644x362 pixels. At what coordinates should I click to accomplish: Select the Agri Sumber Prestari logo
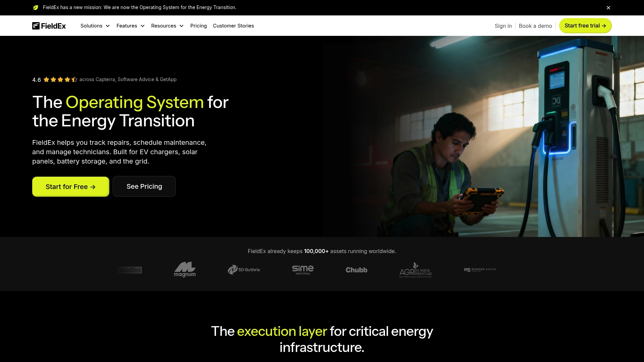[415, 270]
